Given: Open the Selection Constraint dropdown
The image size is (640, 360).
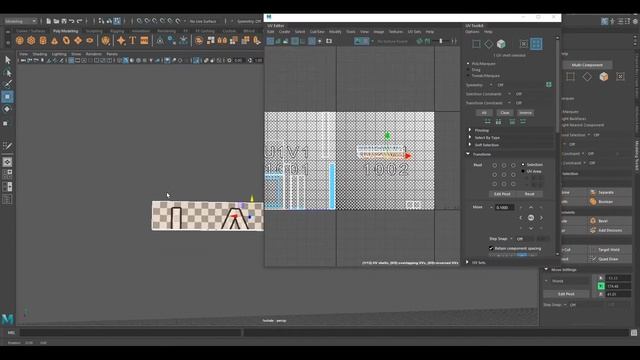Looking at the screenshot, I should tap(509, 94).
